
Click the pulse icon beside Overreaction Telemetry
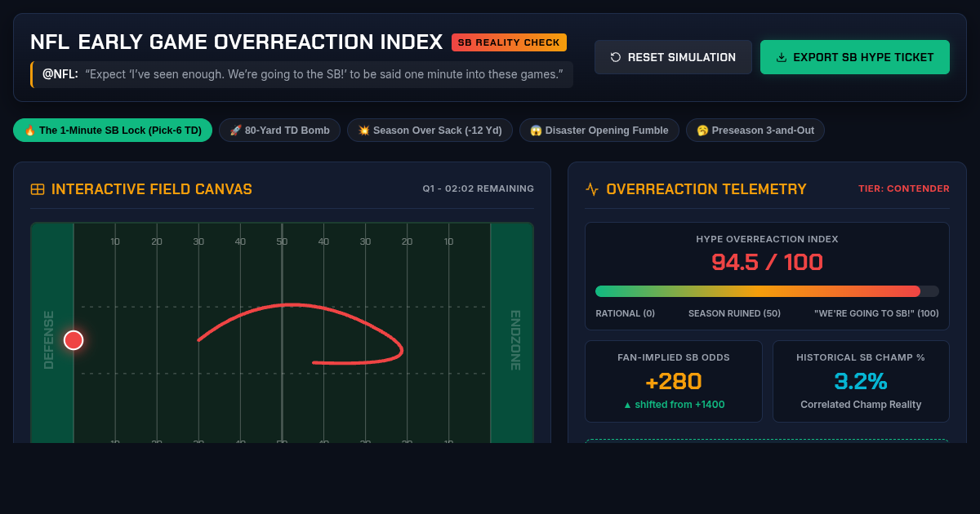pos(592,189)
